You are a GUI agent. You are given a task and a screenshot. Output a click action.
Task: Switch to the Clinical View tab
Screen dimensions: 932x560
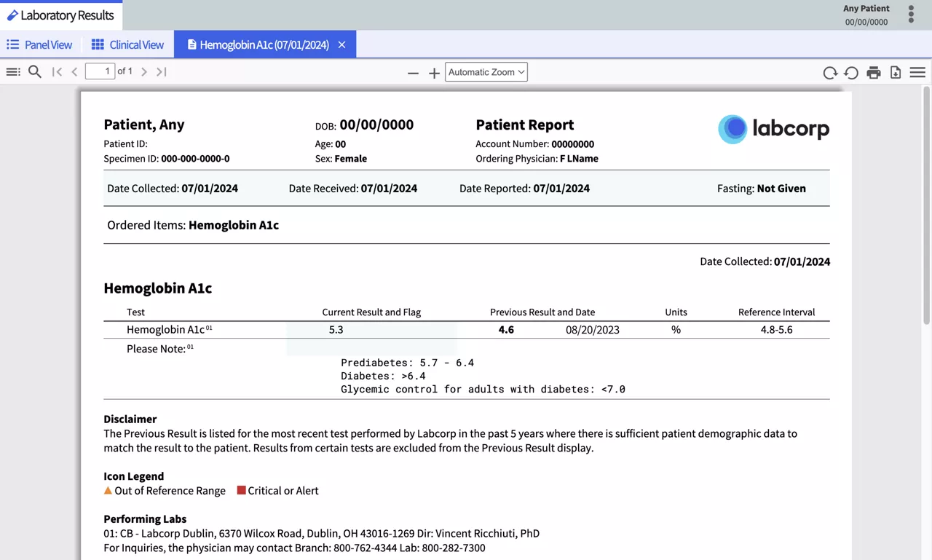(127, 44)
